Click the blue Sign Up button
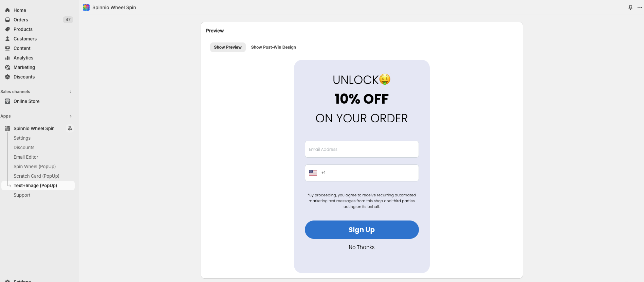This screenshot has height=282, width=644. (362, 230)
